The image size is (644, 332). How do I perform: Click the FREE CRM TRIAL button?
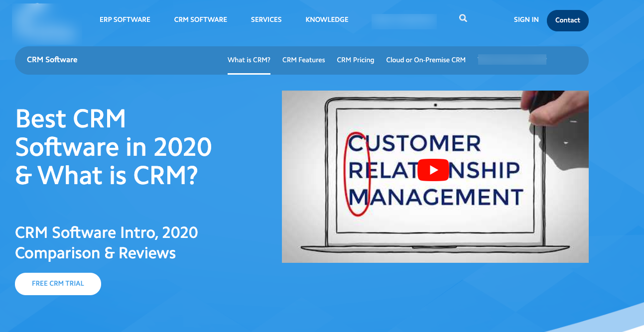pos(58,284)
